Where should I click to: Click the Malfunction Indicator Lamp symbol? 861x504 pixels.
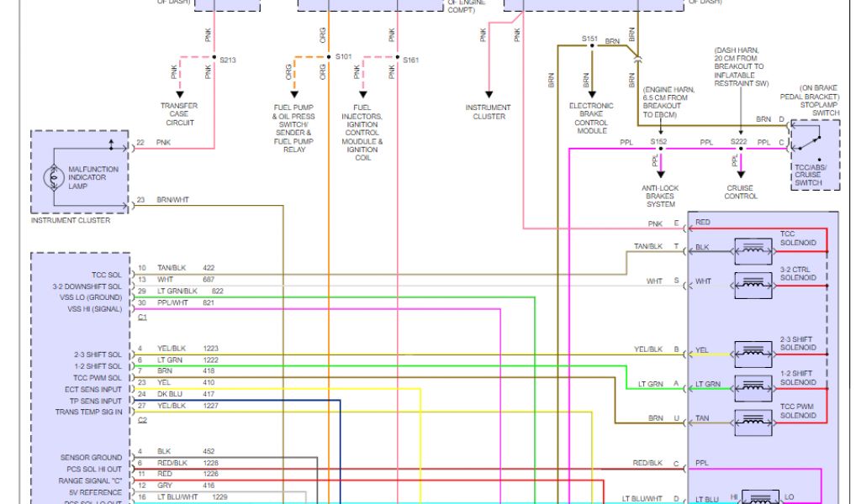click(55, 177)
